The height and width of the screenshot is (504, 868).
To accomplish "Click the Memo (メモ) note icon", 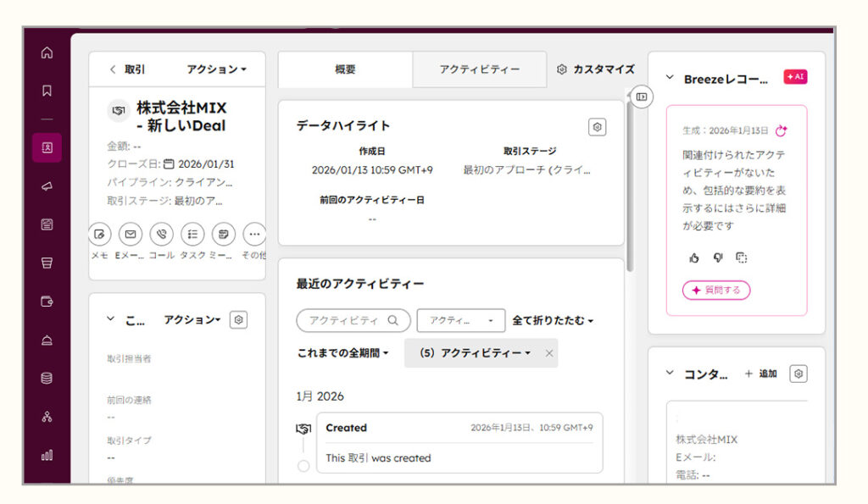I will (x=99, y=234).
